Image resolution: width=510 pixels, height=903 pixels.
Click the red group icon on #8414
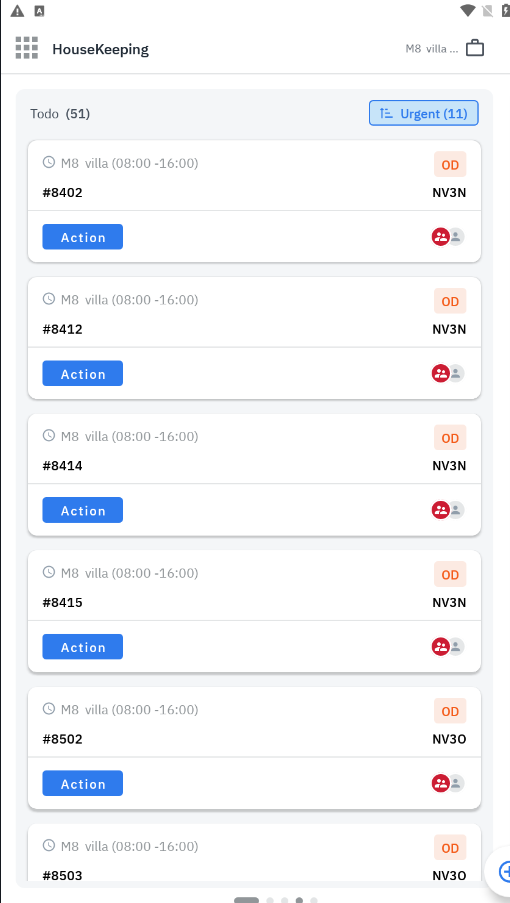[x=440, y=510]
